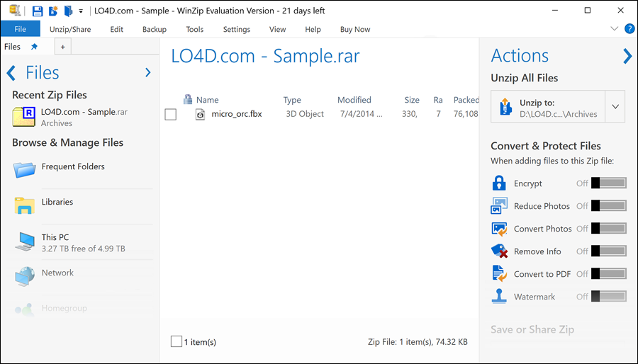Click the Reduce Photos icon
Screen dimensions: 638x364
(499, 205)
